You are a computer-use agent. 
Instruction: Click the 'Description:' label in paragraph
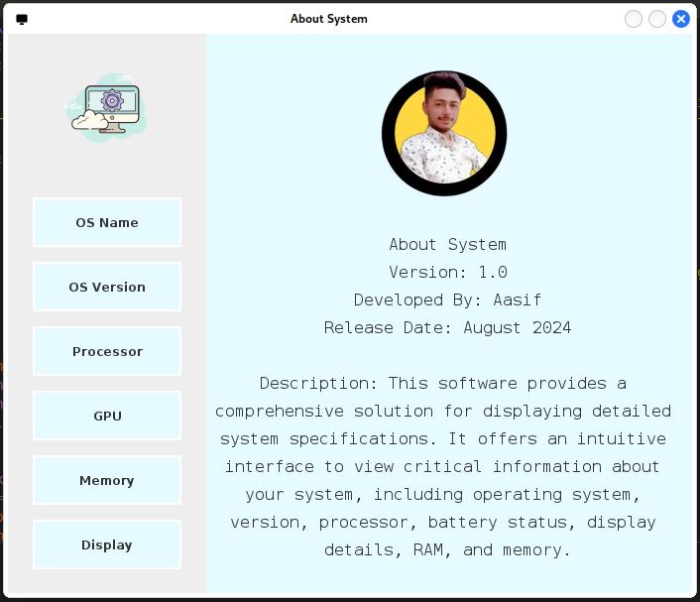(x=318, y=383)
